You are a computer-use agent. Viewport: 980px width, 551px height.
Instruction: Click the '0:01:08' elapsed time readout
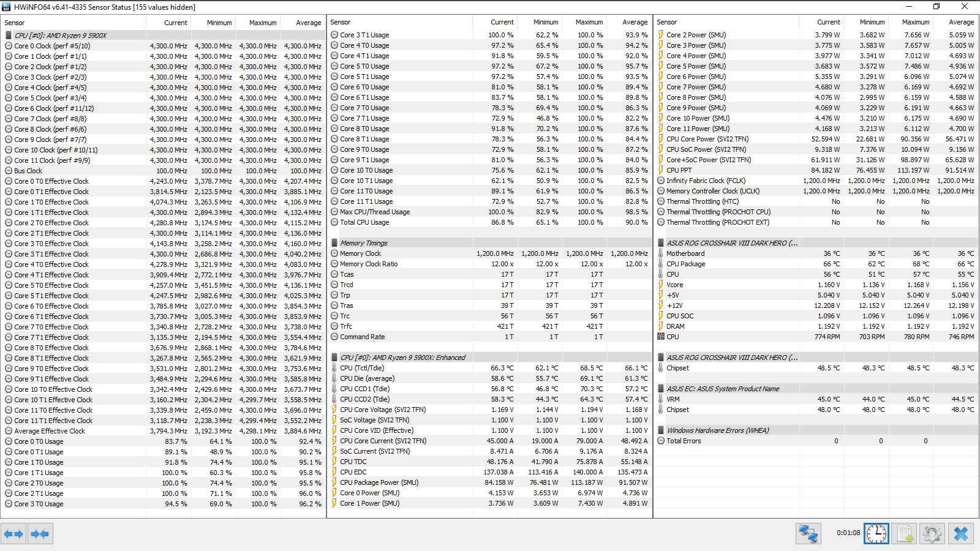point(848,533)
